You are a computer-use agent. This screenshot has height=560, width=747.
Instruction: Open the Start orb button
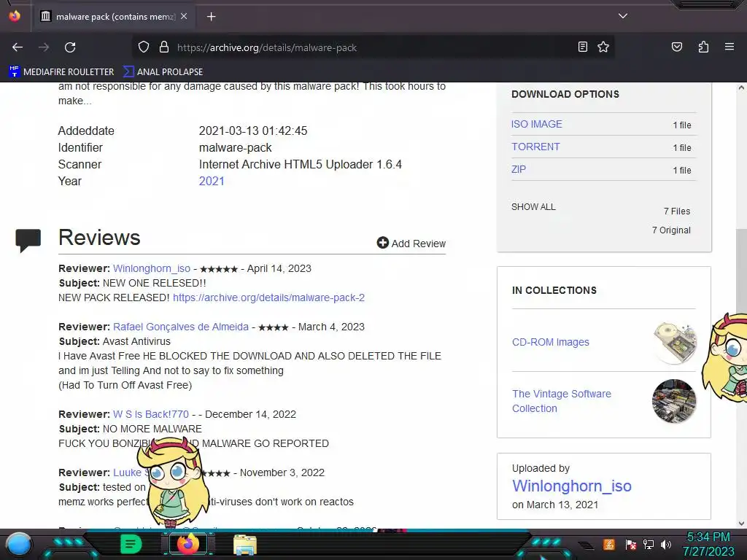pos(19,544)
